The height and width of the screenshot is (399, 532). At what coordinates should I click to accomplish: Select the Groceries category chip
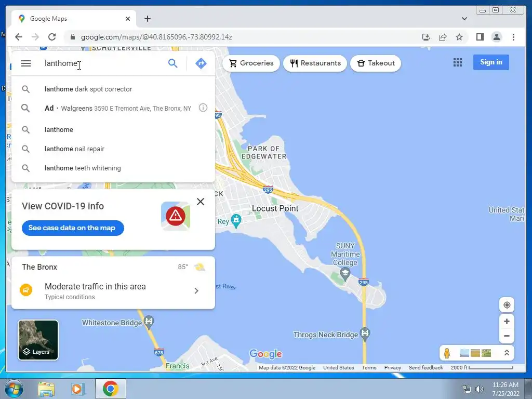[251, 63]
